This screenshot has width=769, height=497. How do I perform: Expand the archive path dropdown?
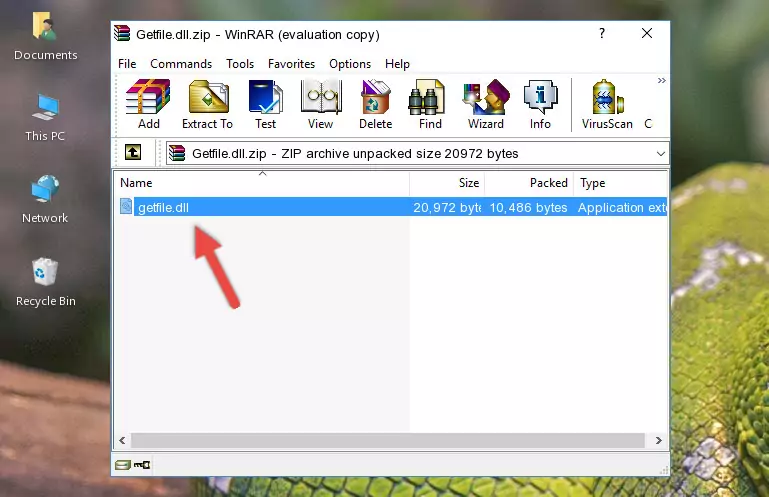point(661,154)
